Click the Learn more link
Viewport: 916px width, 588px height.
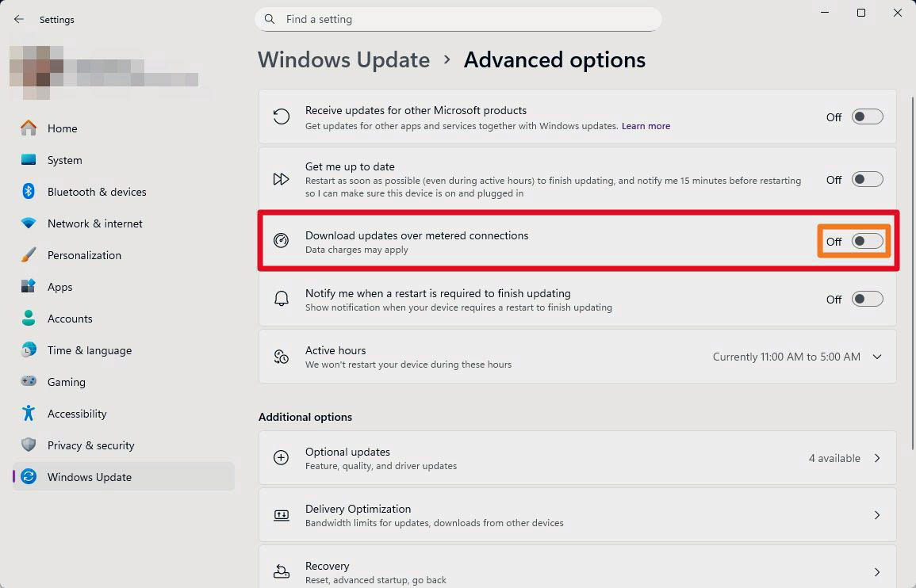(x=646, y=126)
